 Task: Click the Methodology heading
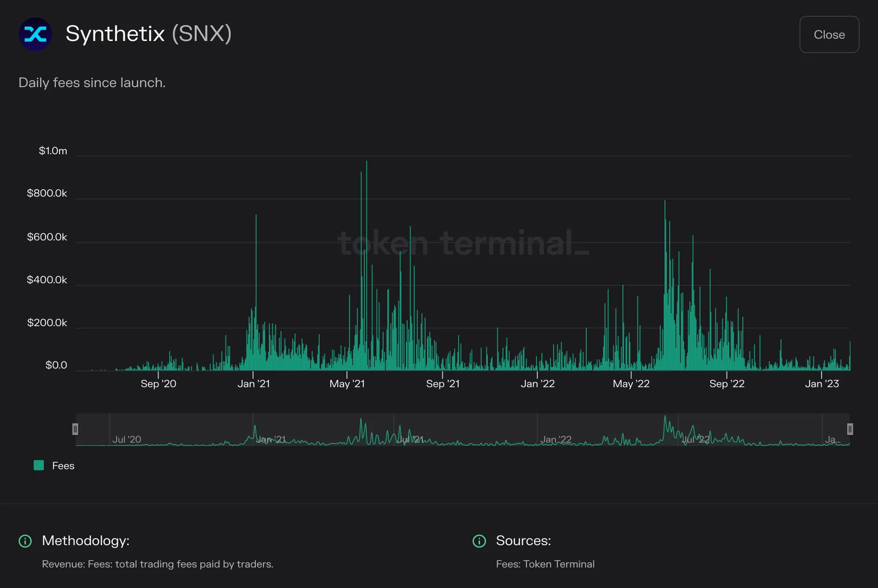click(86, 540)
